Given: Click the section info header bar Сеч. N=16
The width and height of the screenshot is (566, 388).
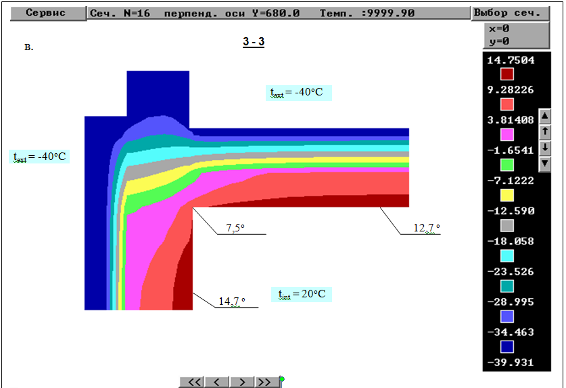Looking at the screenshot, I should (x=279, y=13).
